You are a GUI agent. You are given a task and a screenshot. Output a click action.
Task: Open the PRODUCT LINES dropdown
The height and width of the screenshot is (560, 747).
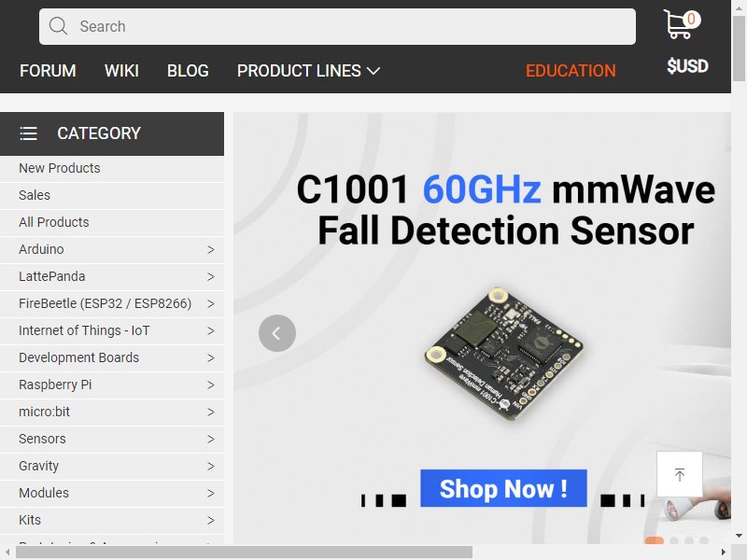click(x=308, y=71)
